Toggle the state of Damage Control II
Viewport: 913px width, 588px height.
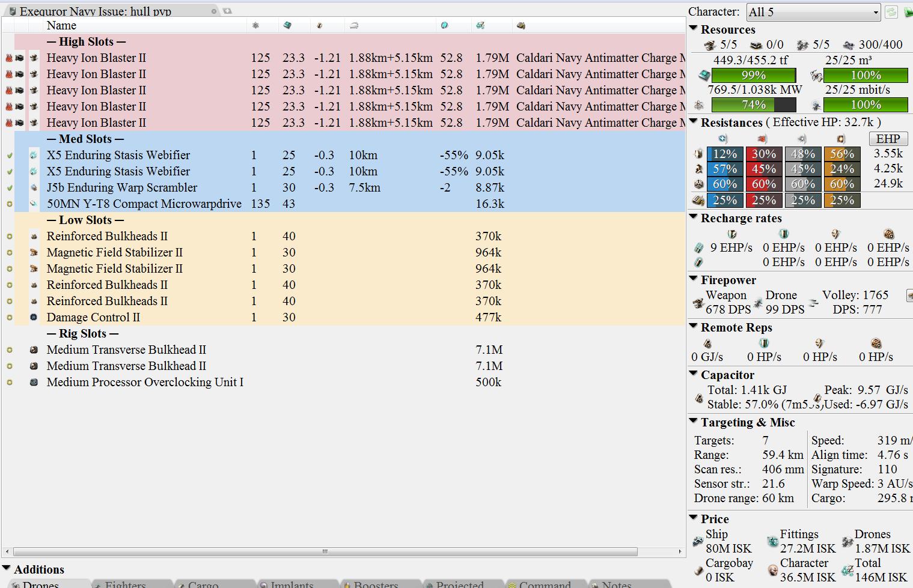click(9, 317)
